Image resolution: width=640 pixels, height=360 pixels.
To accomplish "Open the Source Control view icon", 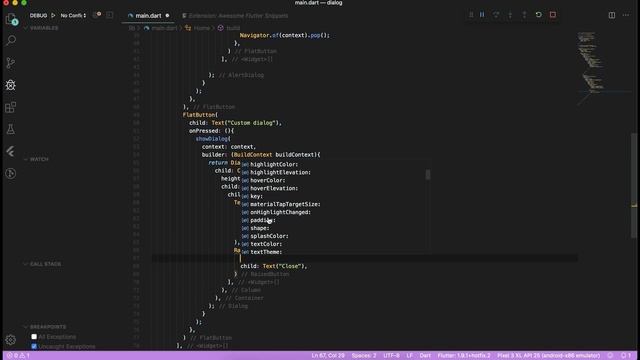I will tap(11, 62).
